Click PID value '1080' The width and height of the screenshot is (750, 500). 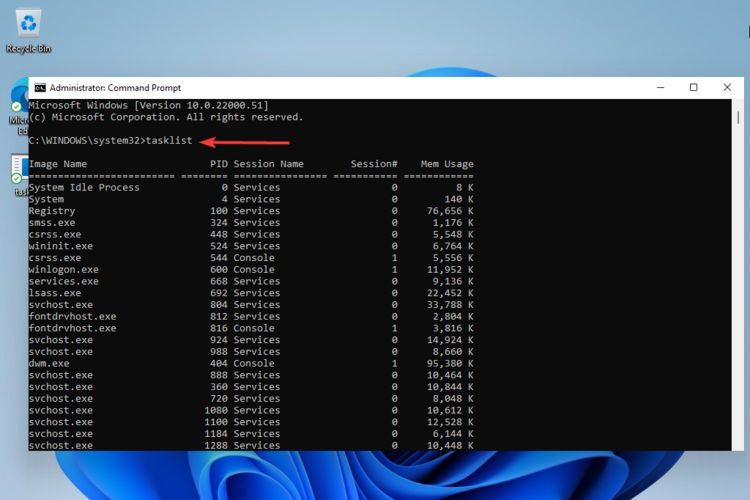[216, 411]
